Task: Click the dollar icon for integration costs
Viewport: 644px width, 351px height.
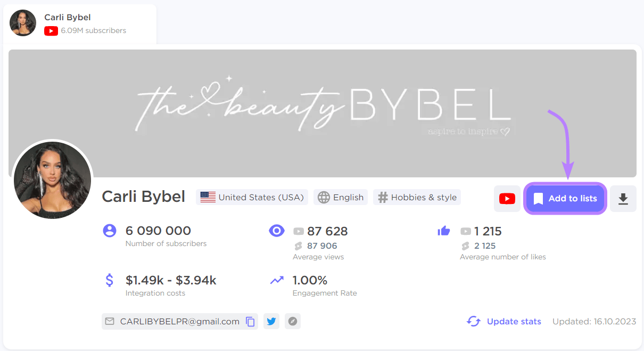Action: click(109, 280)
